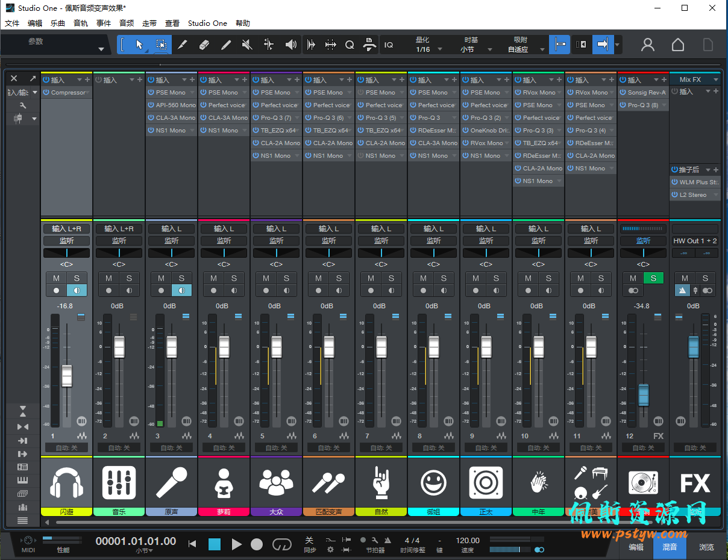Click the volume fader handle on channel 1
Image resolution: width=728 pixels, height=560 pixels.
(x=67, y=376)
